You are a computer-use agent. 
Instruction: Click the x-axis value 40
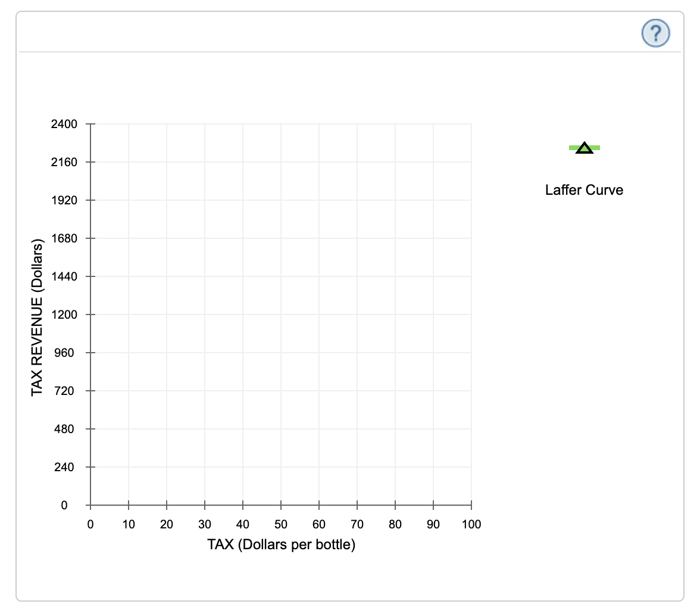pos(243,524)
